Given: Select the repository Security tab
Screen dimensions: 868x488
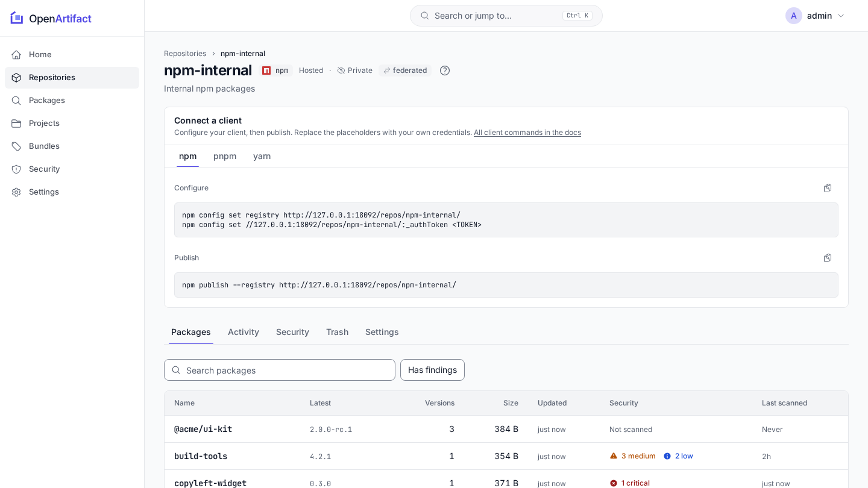Looking at the screenshot, I should pos(292,332).
